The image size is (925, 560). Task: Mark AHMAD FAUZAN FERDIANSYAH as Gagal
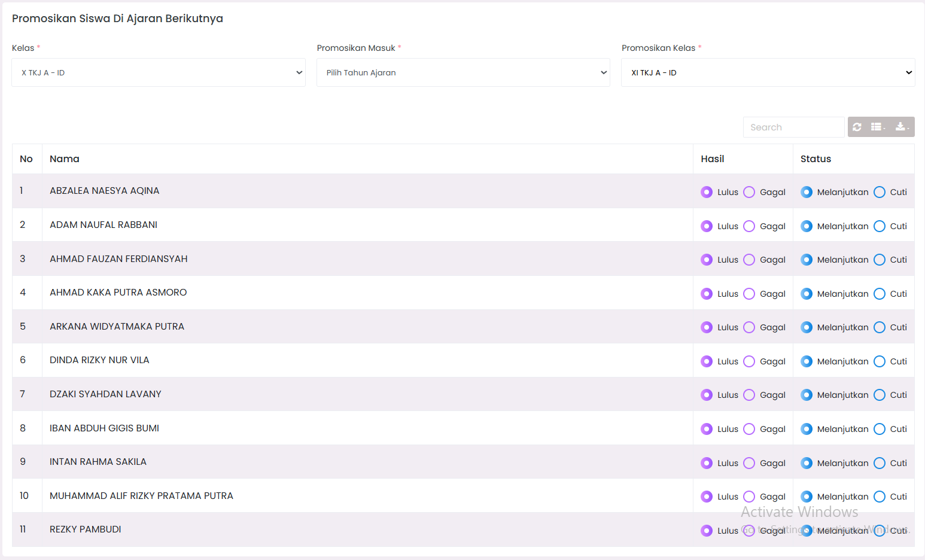[749, 260]
